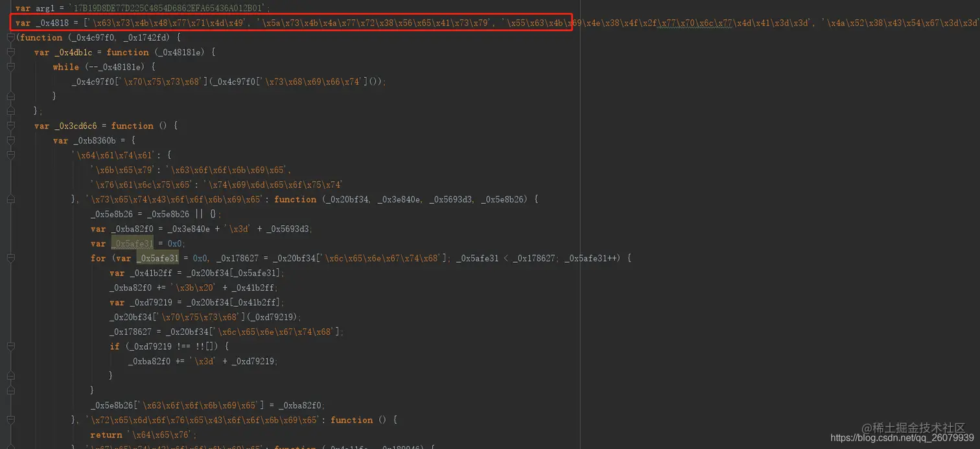
Task: Click the _0xba82f0 += '\x3b\x20' line
Action: (193, 287)
